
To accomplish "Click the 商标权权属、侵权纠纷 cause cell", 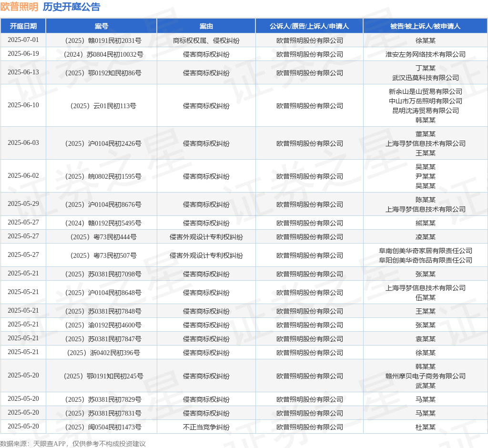I will coord(206,41).
